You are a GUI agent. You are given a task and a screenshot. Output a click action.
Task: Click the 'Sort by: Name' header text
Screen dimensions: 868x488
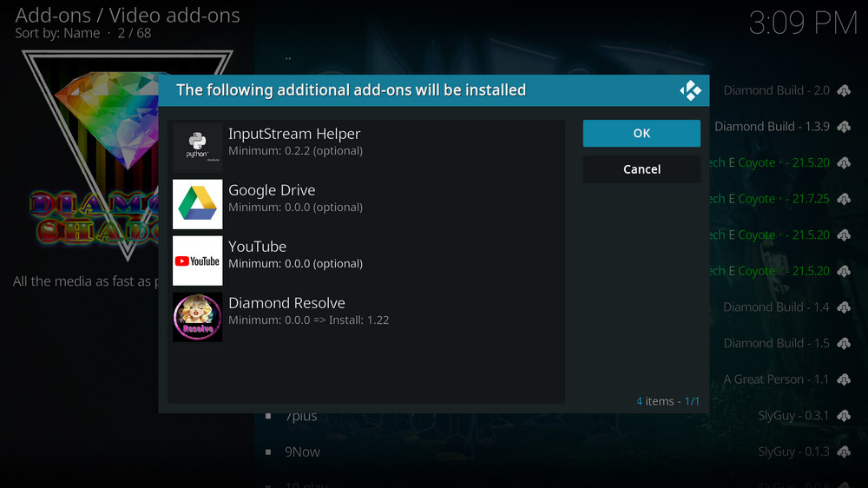57,33
